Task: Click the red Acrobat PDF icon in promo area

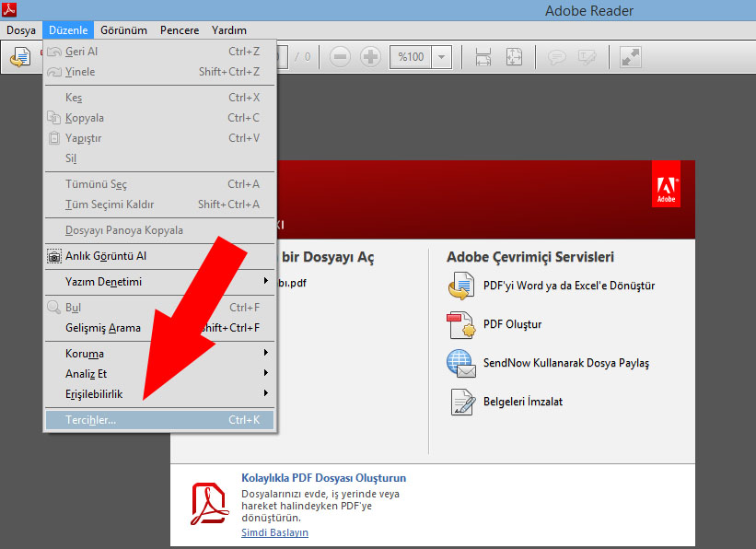Action: (x=209, y=504)
